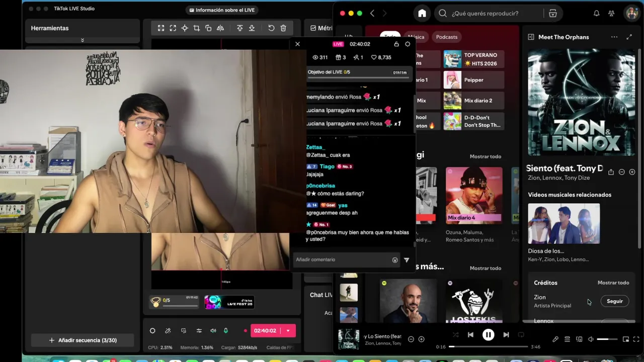Image resolution: width=644 pixels, height=362 pixels.
Task: Pause the Spotify playback
Action: (x=488, y=335)
